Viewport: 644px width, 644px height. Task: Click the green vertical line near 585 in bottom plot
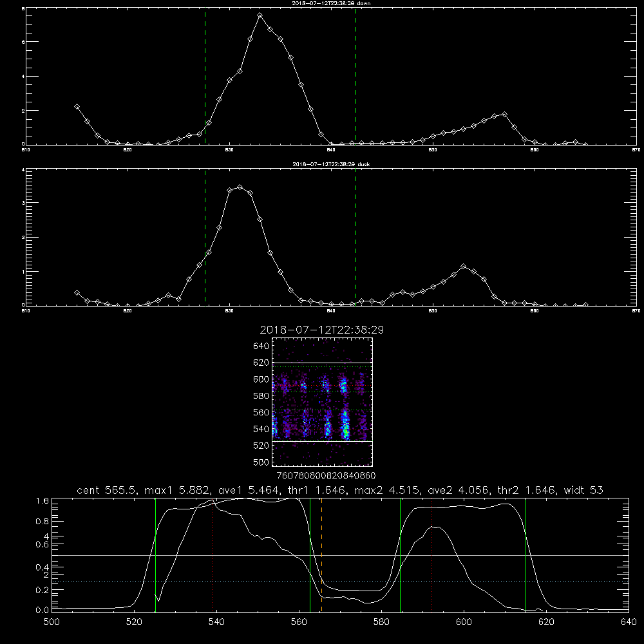point(401,555)
